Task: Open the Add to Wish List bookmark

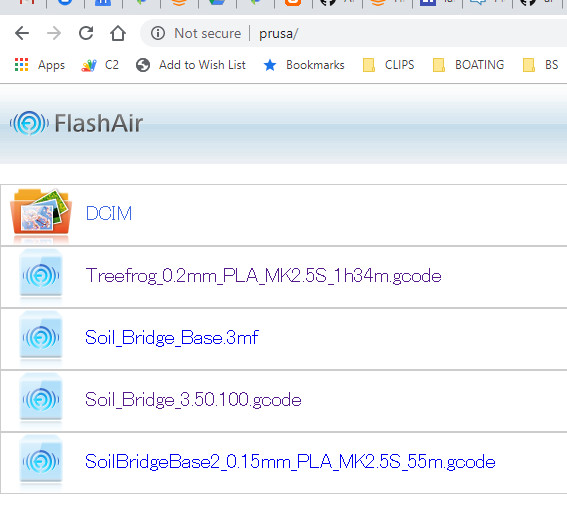Action: click(191, 65)
